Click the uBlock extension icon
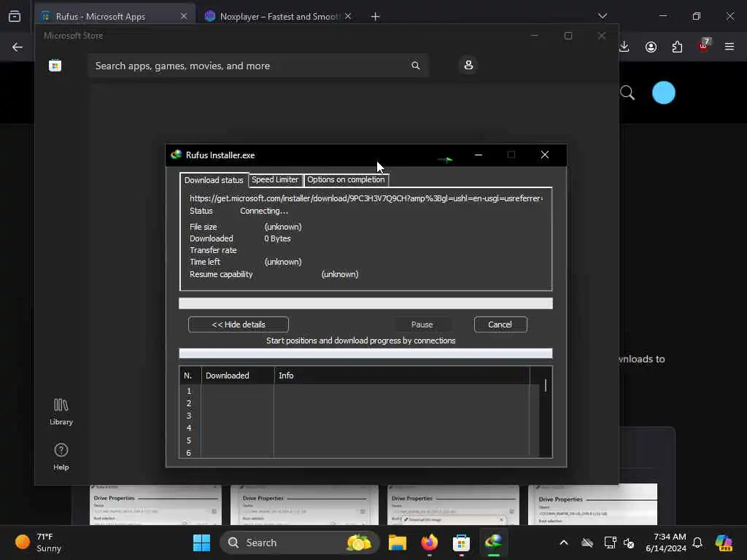The height and width of the screenshot is (560, 747). coord(704,46)
